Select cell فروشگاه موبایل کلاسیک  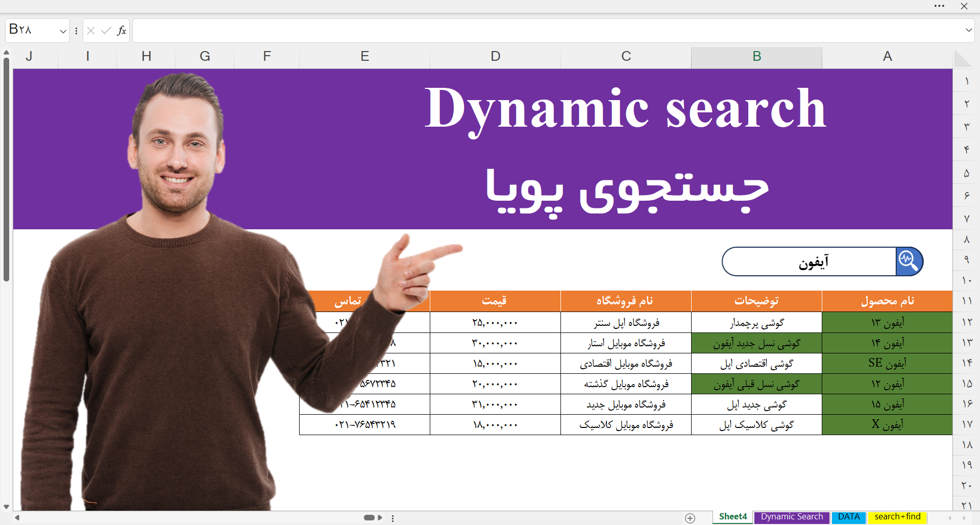click(x=626, y=424)
